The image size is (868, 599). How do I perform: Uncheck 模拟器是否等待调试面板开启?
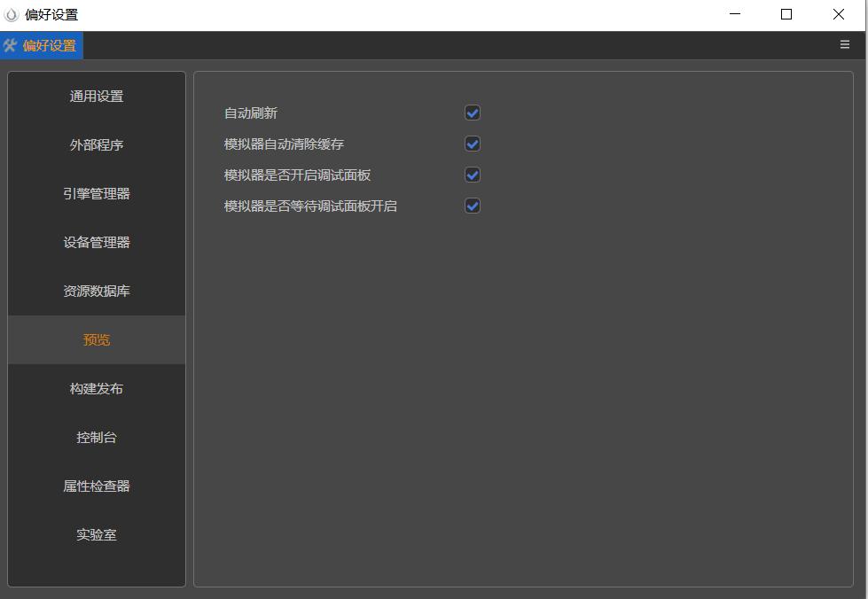[473, 206]
